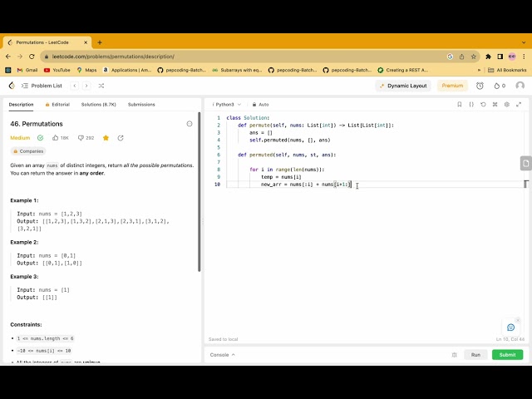Click the Premium button
The width and height of the screenshot is (532, 399).
452,86
